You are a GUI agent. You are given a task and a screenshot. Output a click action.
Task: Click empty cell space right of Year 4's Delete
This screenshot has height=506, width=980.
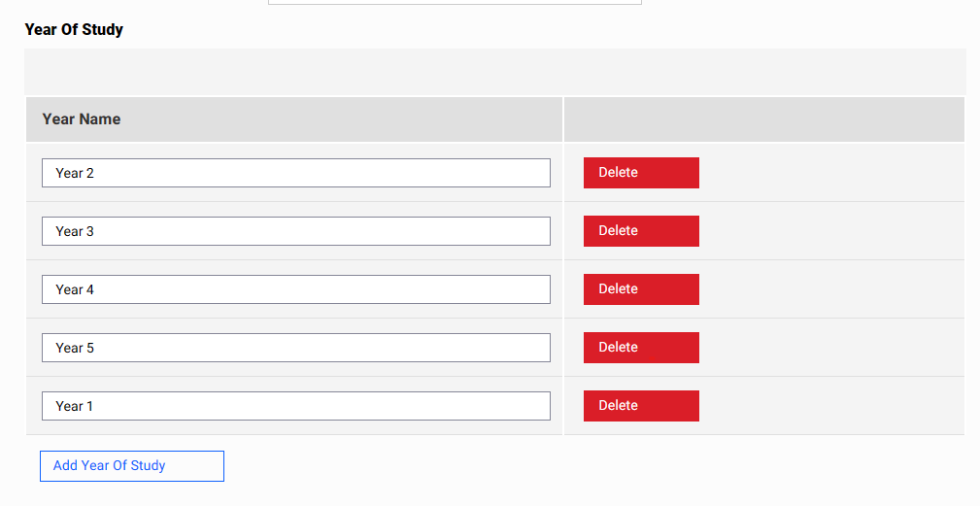tap(830, 289)
